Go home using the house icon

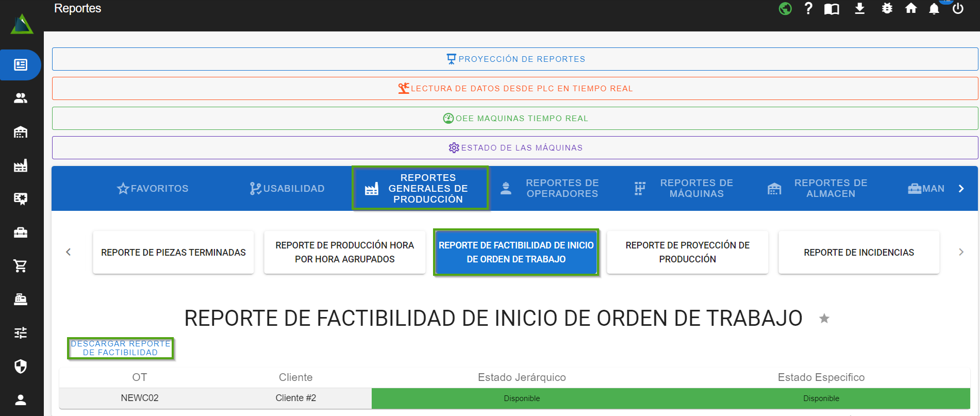911,9
